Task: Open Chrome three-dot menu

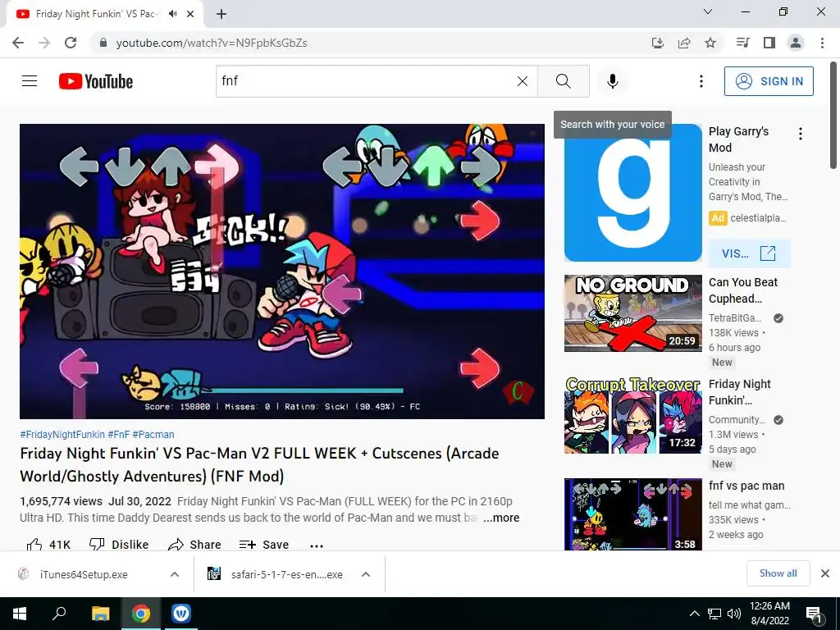Action: (x=822, y=43)
